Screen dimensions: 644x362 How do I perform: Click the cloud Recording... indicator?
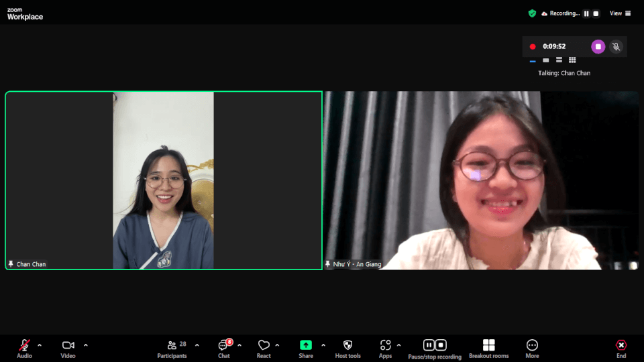(561, 13)
